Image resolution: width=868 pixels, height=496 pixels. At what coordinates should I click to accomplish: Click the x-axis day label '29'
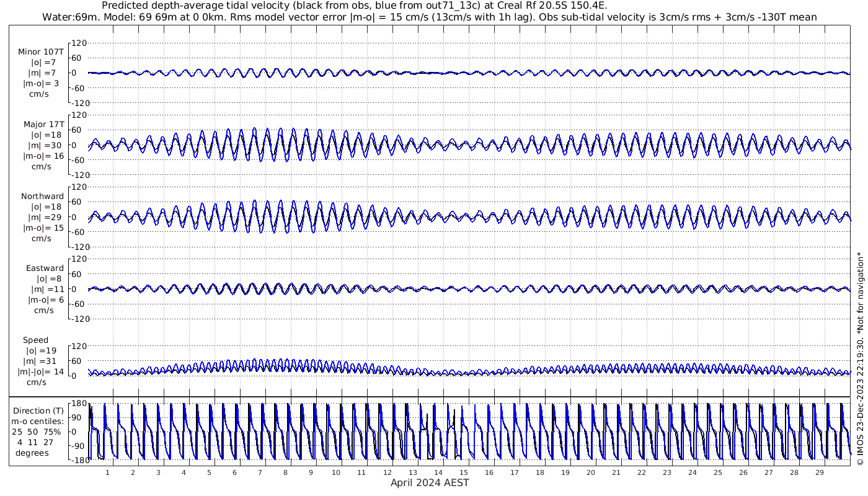819,472
